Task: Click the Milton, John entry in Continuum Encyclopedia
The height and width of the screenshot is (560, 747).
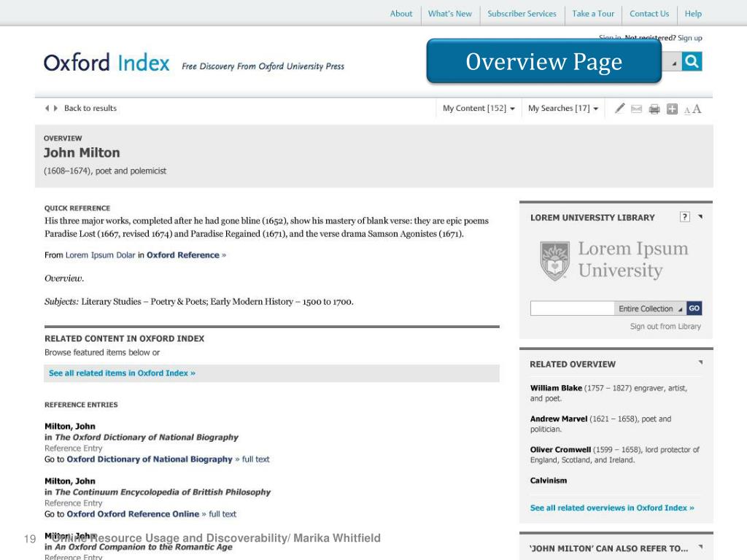Action: click(x=70, y=481)
